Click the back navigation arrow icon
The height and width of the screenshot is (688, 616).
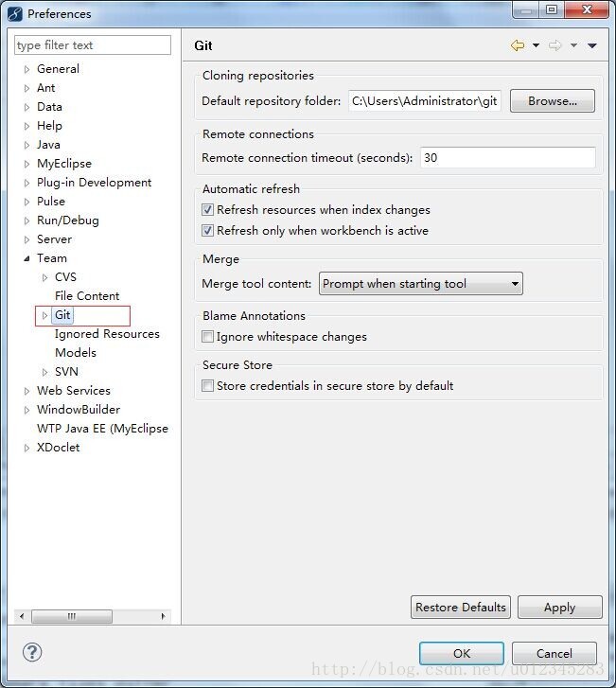[518, 45]
